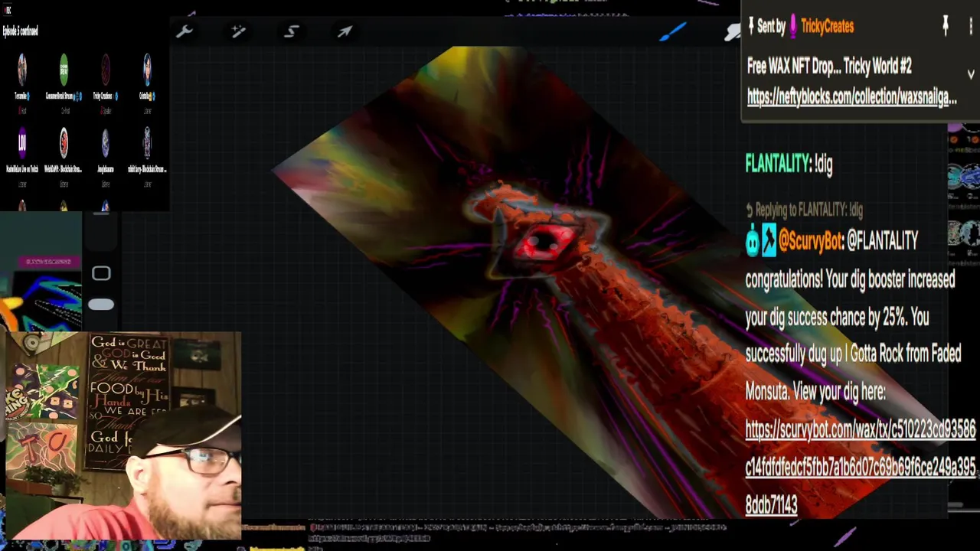The image size is (980, 551).
Task: Click the pin icon beside 'Sent by'
Action: tap(751, 26)
